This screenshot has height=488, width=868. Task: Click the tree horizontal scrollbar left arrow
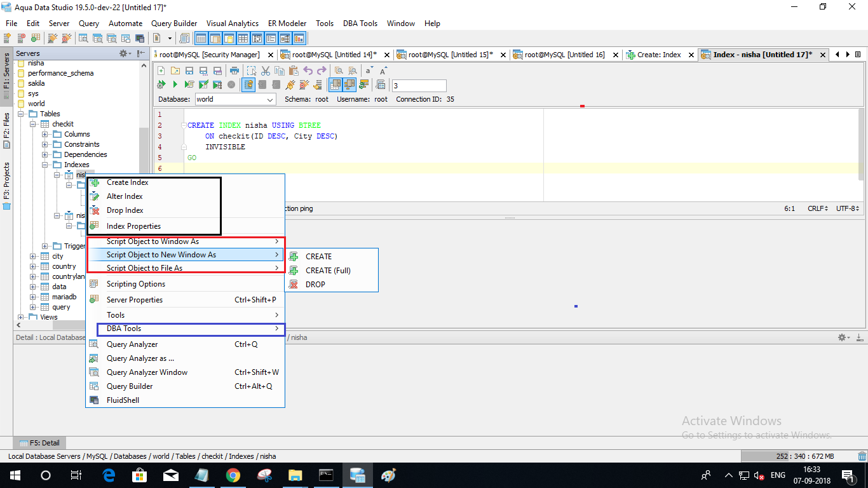tap(17, 325)
